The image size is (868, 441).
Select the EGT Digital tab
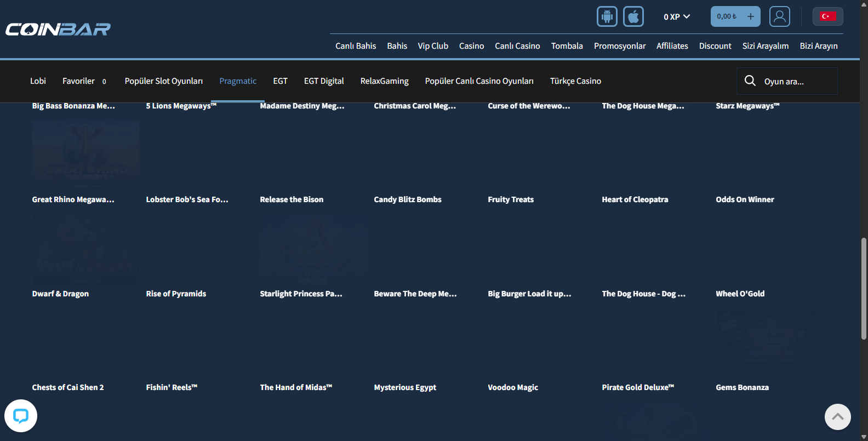[x=324, y=81]
